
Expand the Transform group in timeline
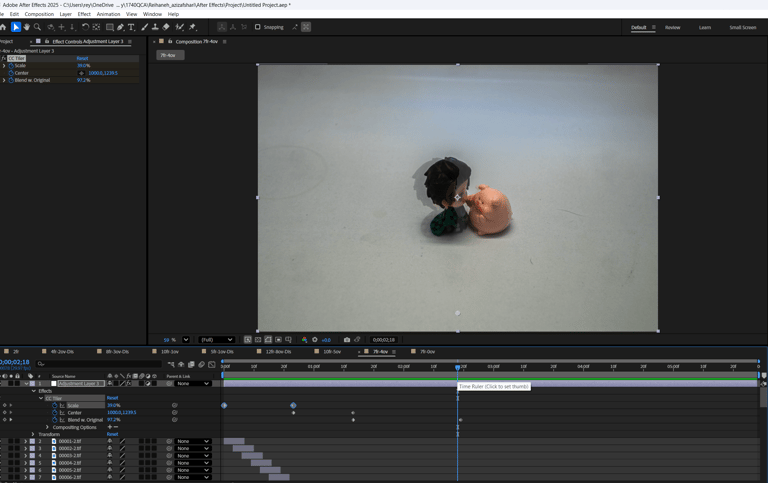pos(33,435)
